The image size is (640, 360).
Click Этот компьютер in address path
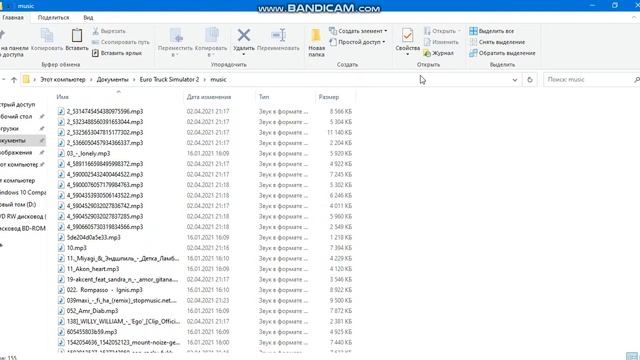(63, 80)
